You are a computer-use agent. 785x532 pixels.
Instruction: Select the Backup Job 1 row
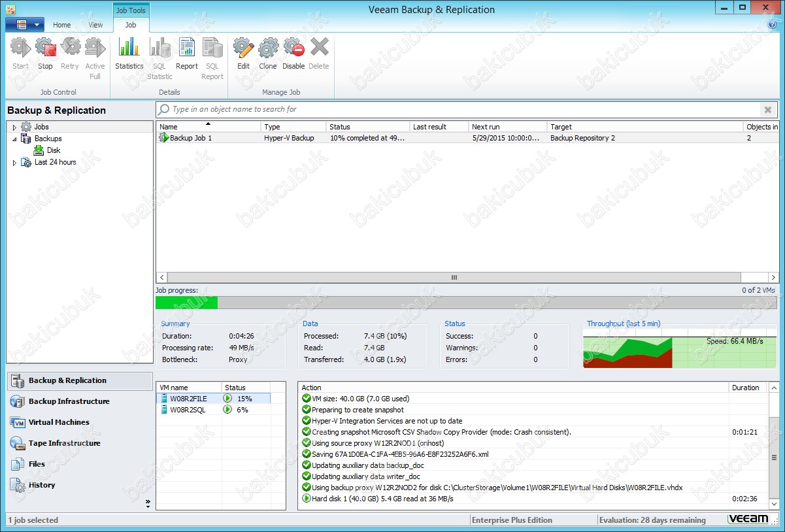467,138
